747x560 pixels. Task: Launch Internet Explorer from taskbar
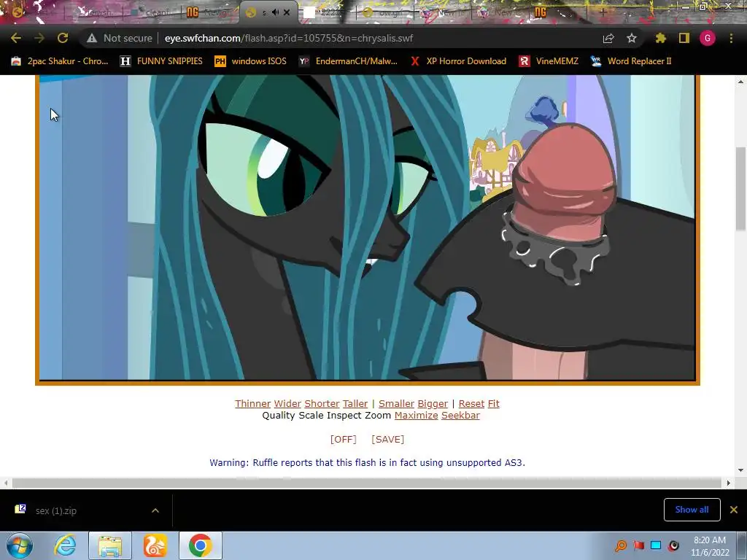pyautogui.click(x=65, y=545)
